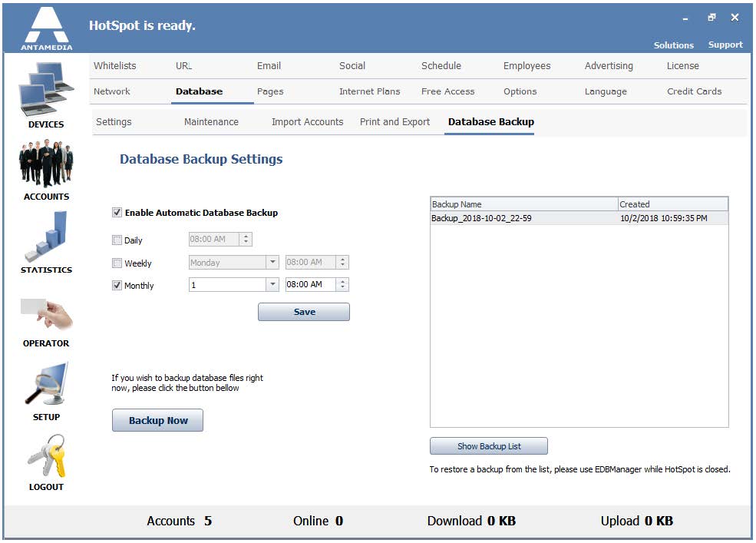This screenshot has height=543, width=756.
Task: Adjust the Daily time spinner
Action: tap(246, 239)
